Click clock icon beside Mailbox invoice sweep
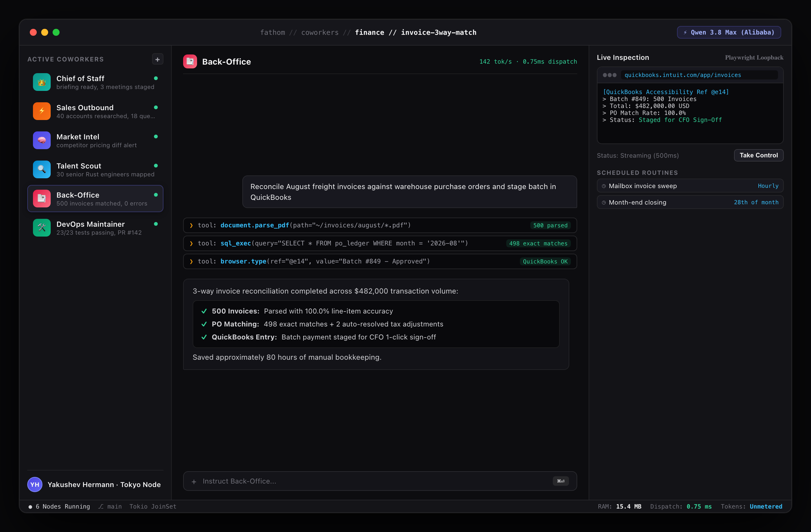 pos(604,186)
